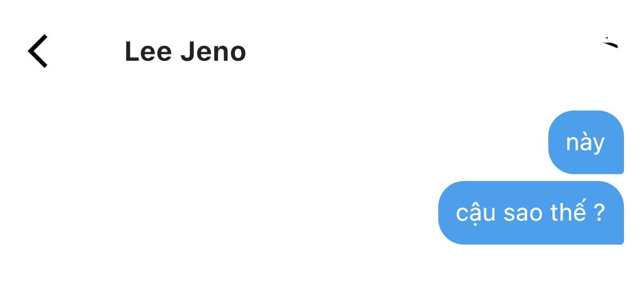Tap the left chevron beside Lee Jeno
This screenshot has width=644, height=290.
coord(38,51)
